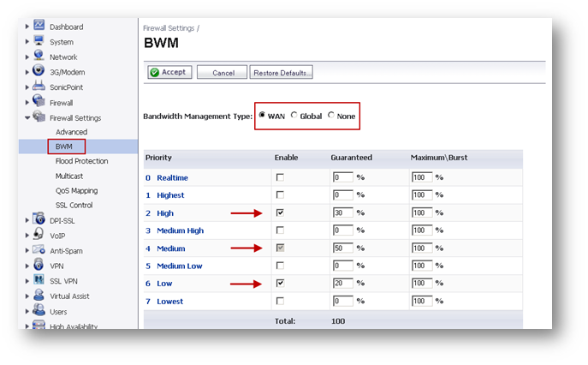Image resolution: width=588 pixels, height=365 pixels.
Task: Select the WAN bandwidth management type
Action: [x=262, y=115]
